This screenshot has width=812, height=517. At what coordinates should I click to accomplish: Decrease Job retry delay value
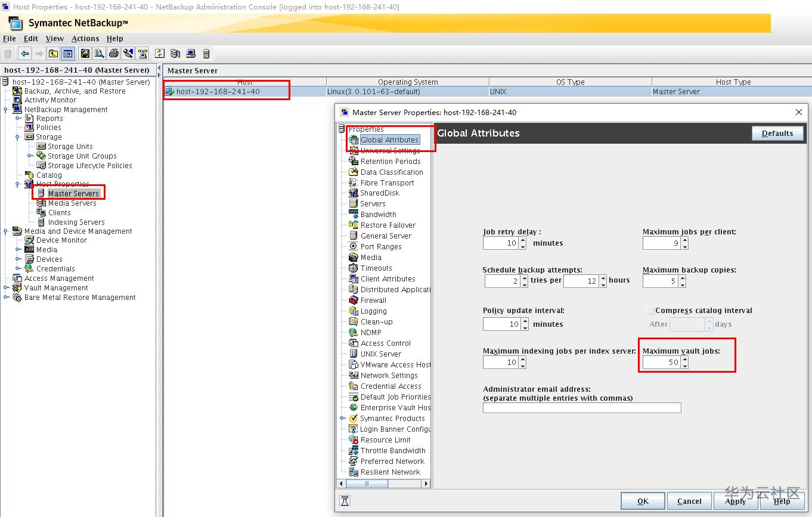(x=523, y=246)
